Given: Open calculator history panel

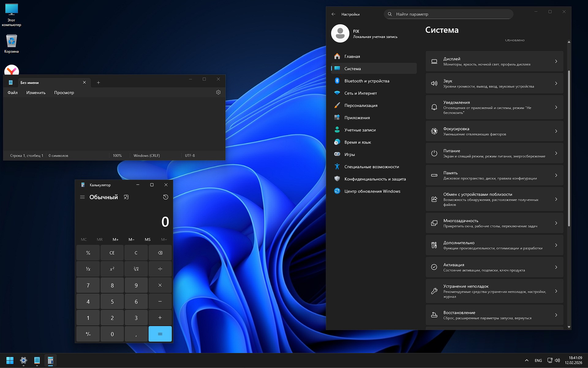Looking at the screenshot, I should click(166, 197).
